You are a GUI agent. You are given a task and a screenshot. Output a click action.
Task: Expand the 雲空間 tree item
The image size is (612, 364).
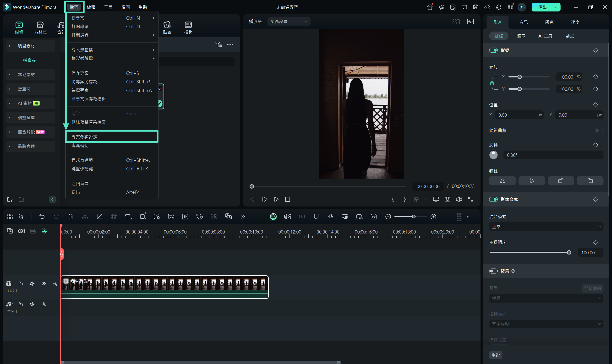[x=9, y=89]
